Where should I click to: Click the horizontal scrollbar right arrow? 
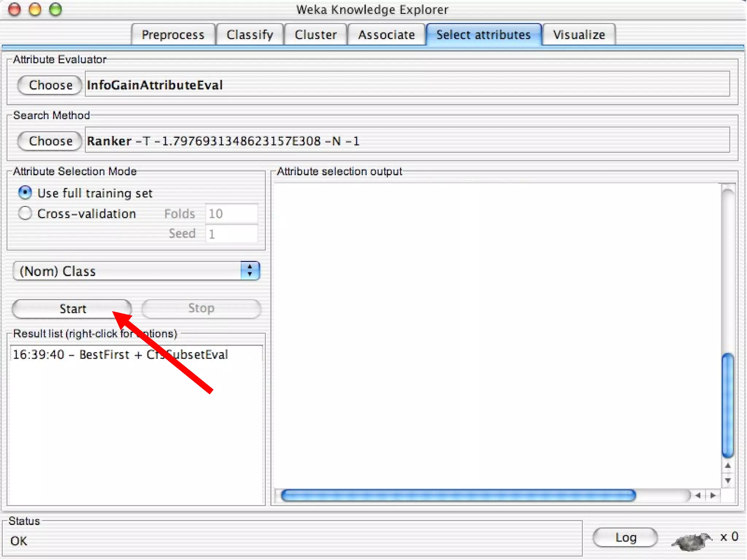coord(713,495)
